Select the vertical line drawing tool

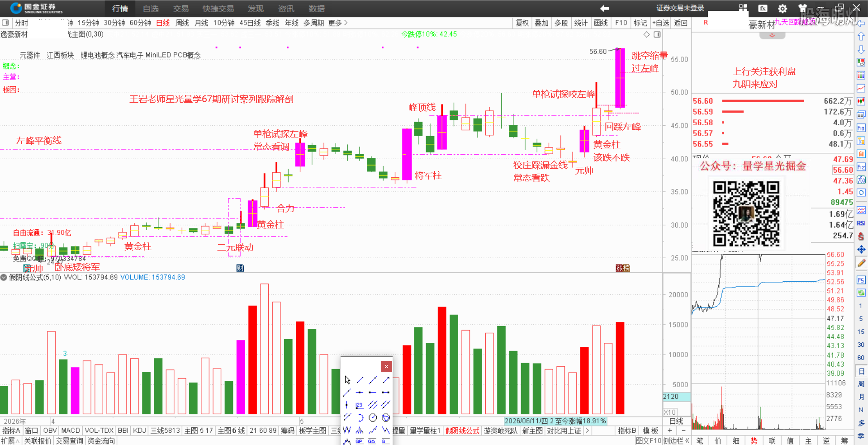click(x=347, y=405)
